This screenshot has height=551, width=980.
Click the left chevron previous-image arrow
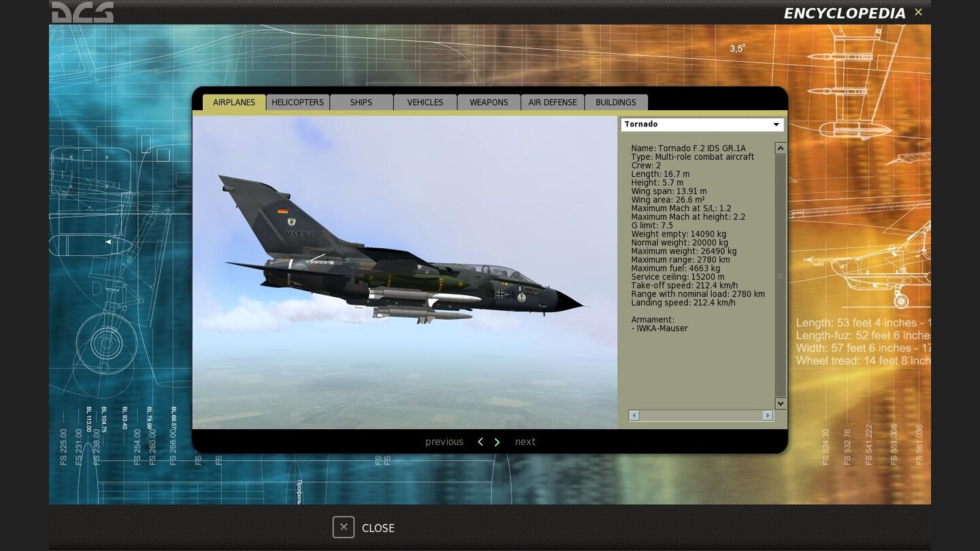click(480, 442)
